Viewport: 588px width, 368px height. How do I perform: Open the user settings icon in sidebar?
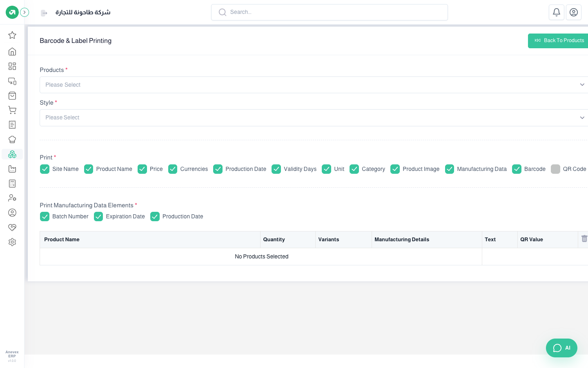tap(12, 198)
